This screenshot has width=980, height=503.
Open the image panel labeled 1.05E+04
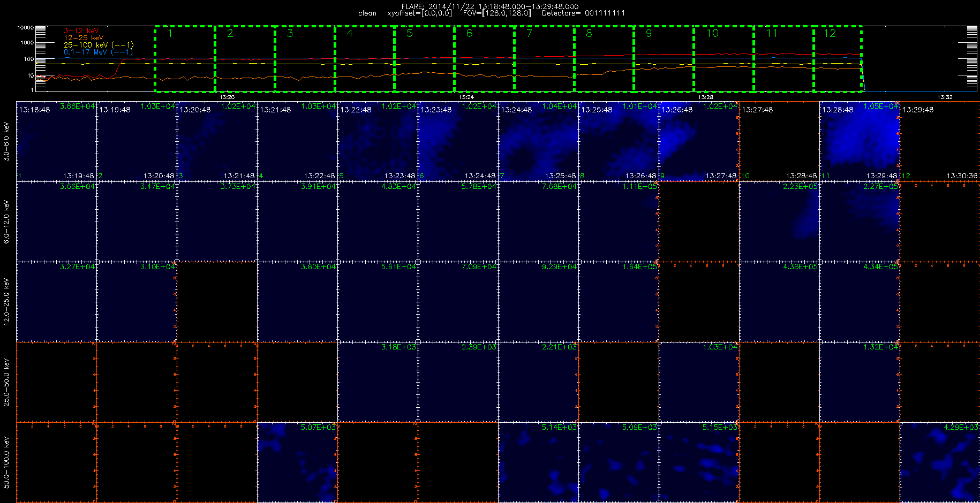860,141
